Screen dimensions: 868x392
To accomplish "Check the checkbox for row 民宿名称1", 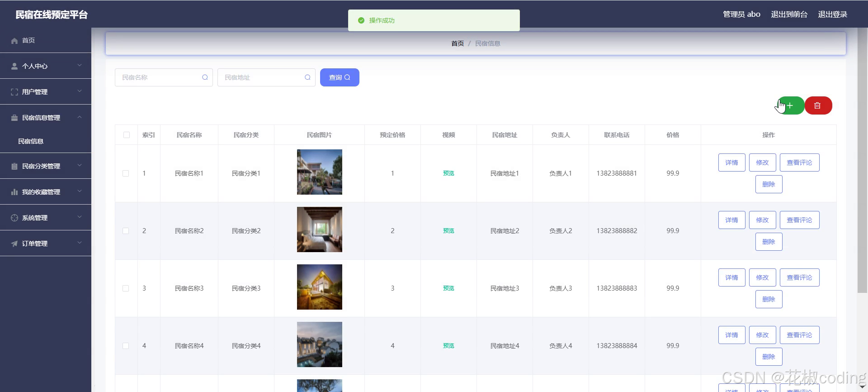I will [126, 173].
